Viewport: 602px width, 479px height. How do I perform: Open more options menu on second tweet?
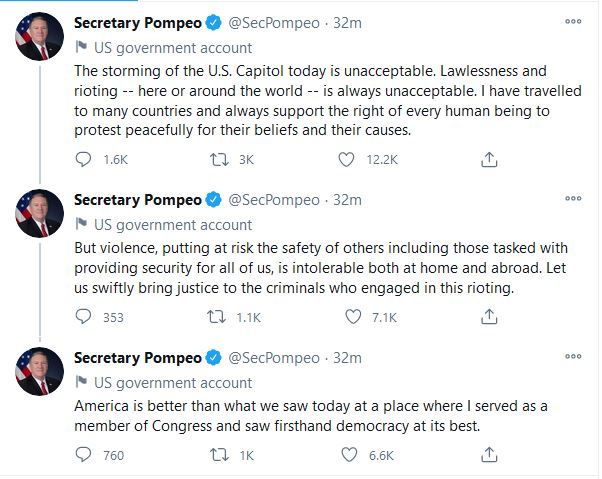click(572, 199)
